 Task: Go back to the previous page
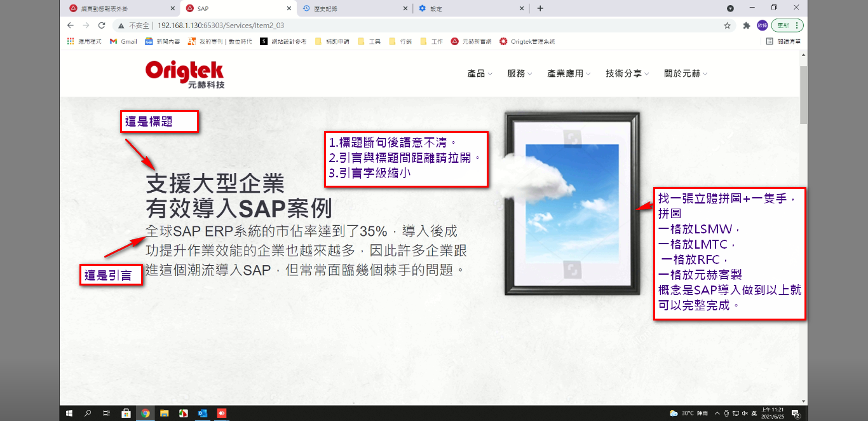pos(71,25)
